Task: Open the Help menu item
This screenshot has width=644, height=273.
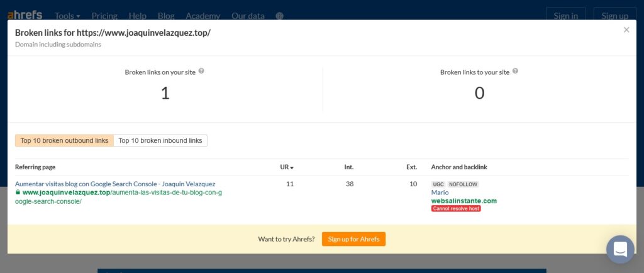Action: 138,16
